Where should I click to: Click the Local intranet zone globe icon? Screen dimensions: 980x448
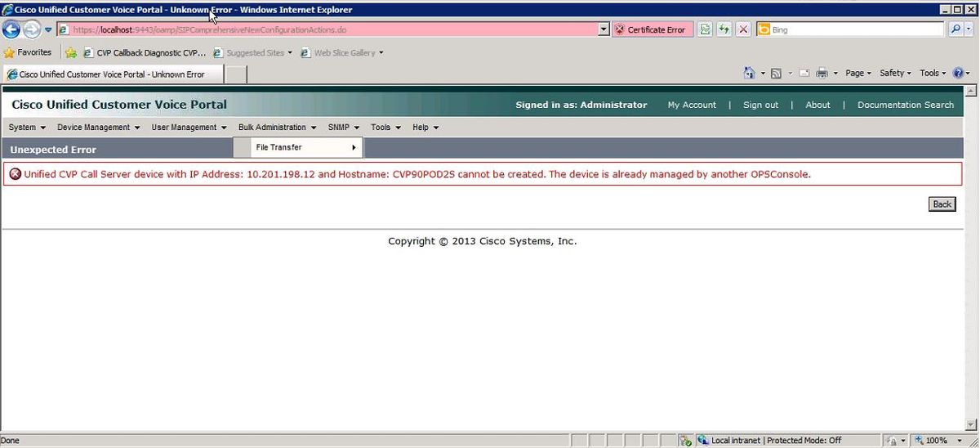703,440
